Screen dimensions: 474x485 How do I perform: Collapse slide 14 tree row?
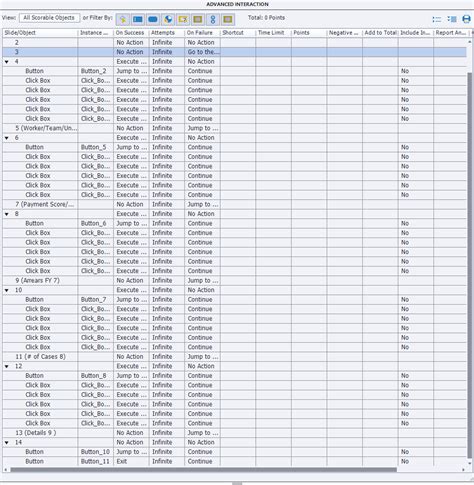coord(7,443)
